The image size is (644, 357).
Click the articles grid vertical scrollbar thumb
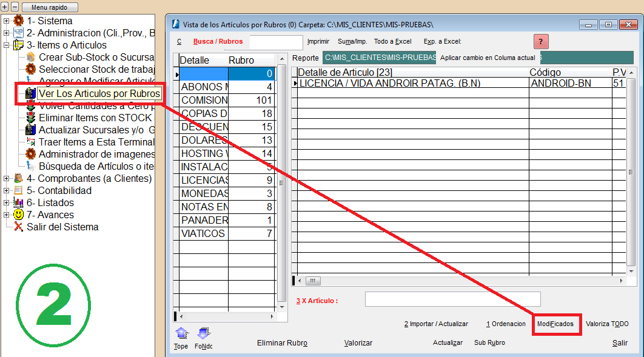[631, 172]
